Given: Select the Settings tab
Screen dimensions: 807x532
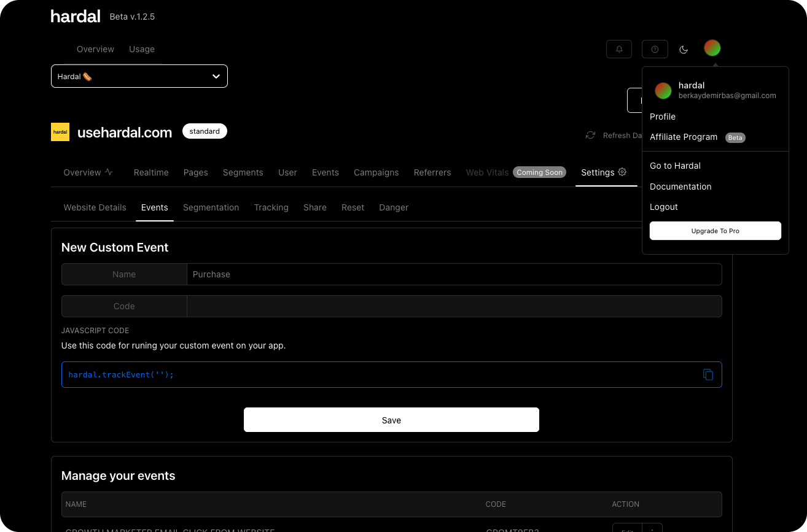Looking at the screenshot, I should pos(604,172).
